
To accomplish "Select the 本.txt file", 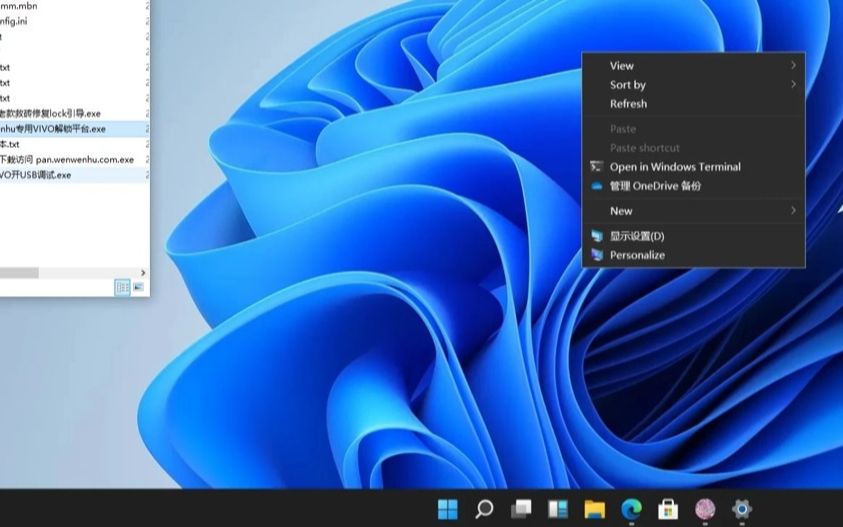I will coord(10,144).
